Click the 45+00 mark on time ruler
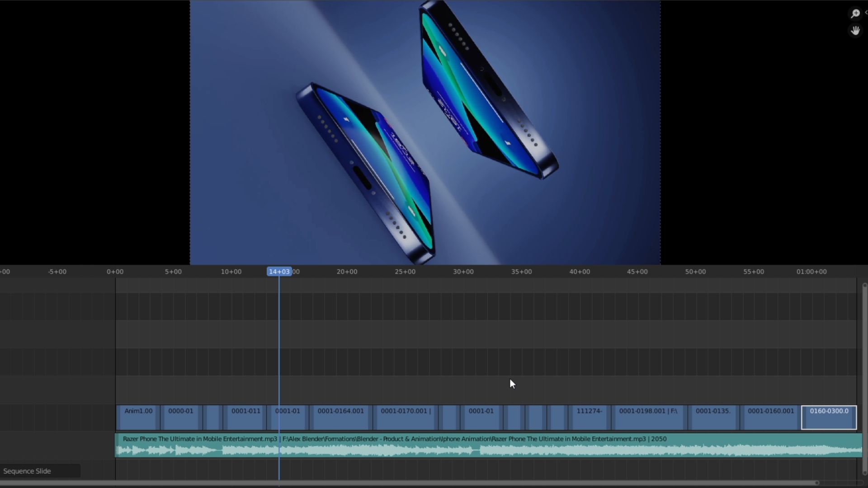This screenshot has height=488, width=868. [637, 272]
